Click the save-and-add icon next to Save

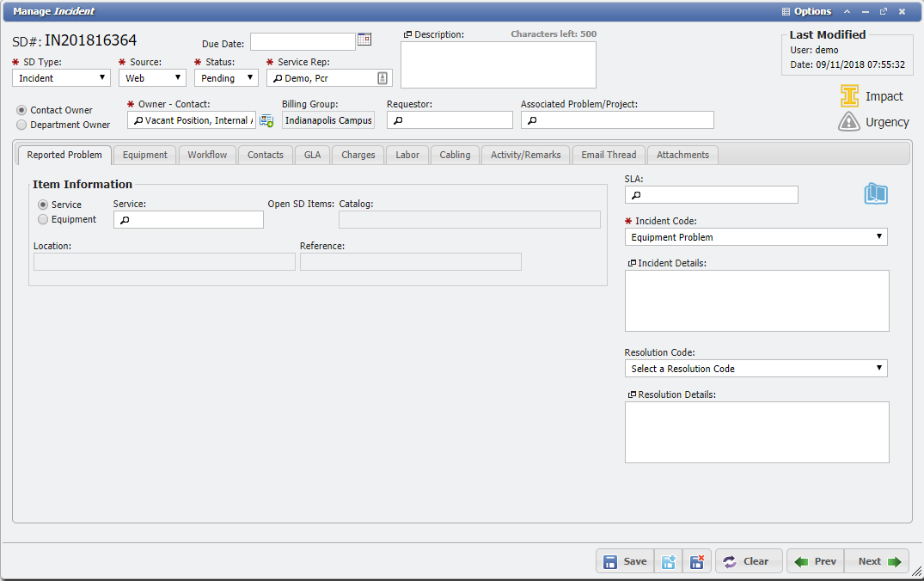coord(668,560)
